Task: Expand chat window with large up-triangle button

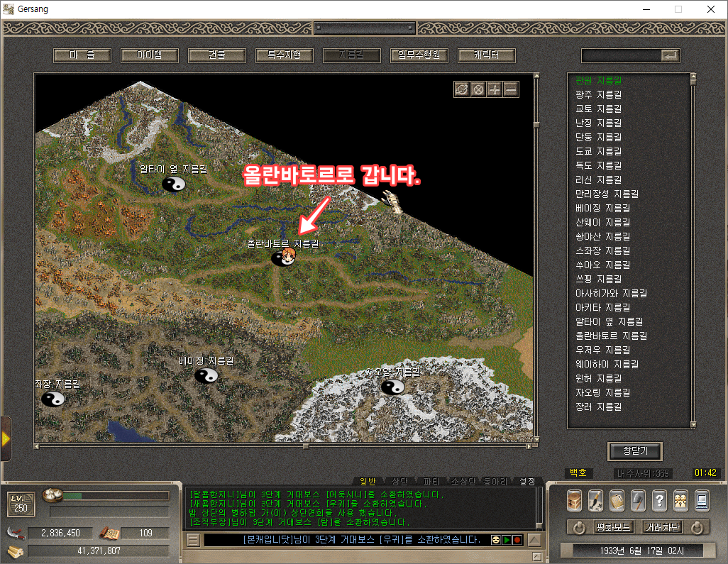Action: click(x=534, y=540)
